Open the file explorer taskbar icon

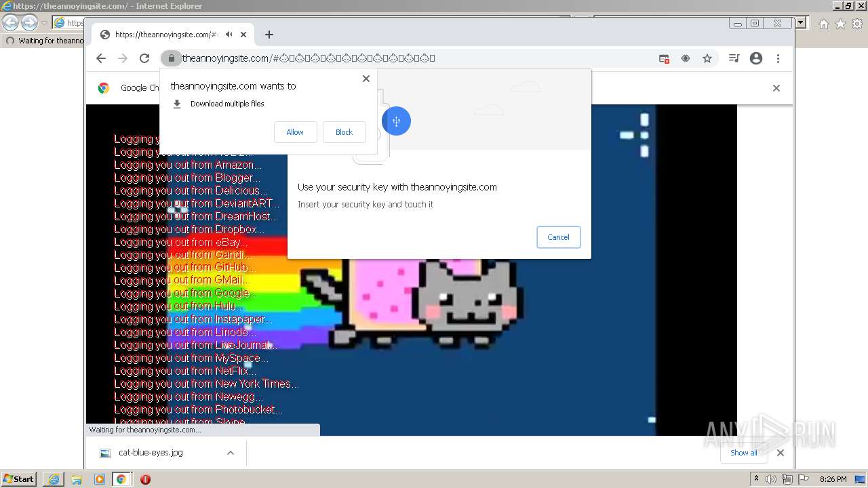coord(77,479)
